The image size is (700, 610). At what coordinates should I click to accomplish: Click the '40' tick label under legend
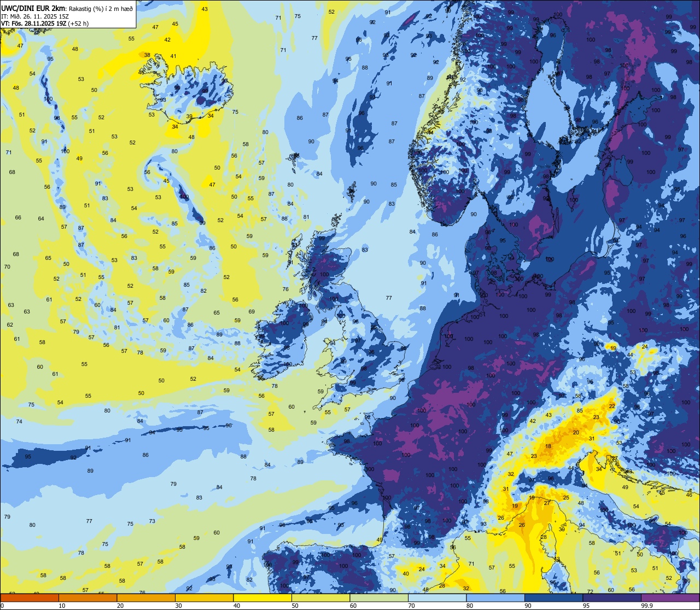click(237, 606)
